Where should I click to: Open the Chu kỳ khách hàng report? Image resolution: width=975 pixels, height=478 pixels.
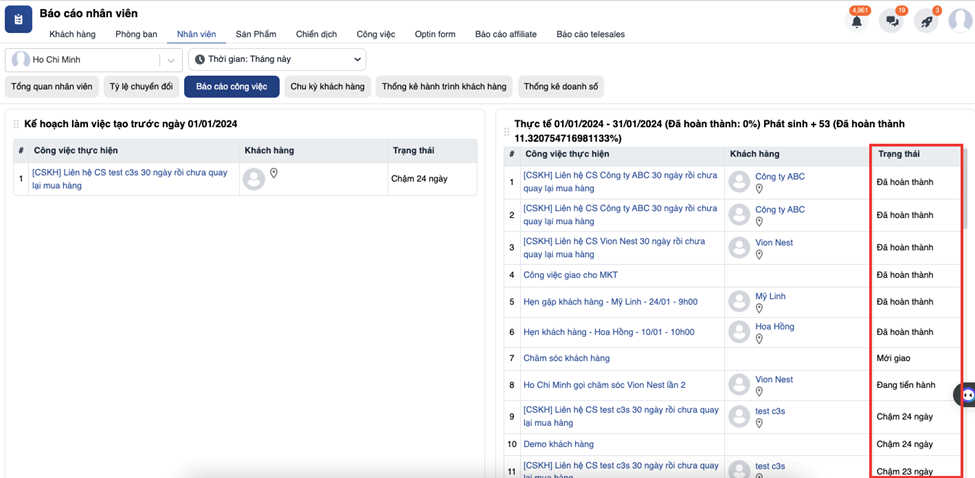(x=328, y=87)
